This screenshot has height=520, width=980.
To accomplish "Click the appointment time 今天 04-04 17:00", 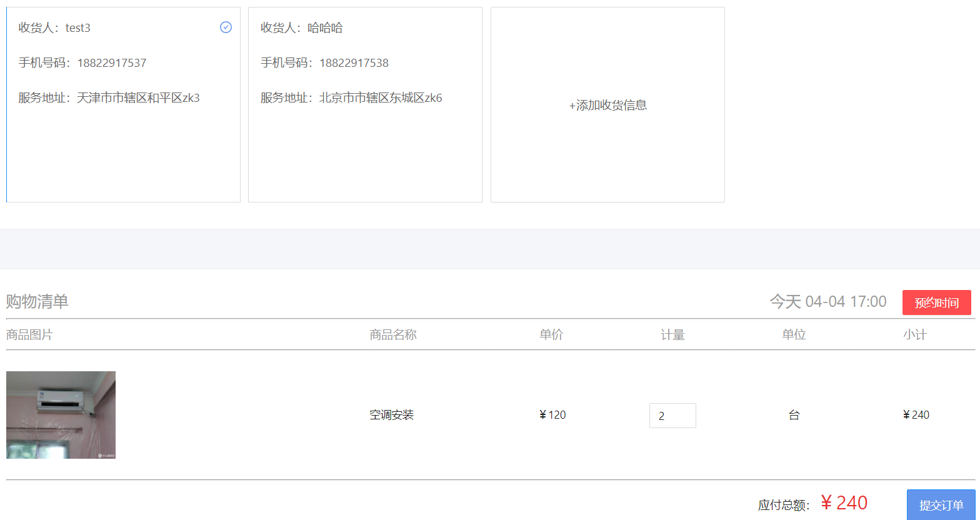I will (x=827, y=302).
